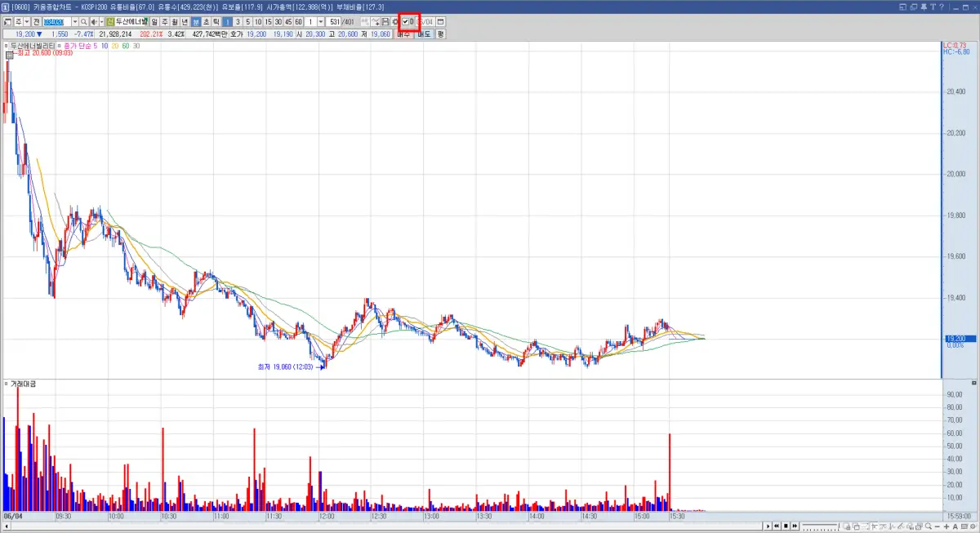
Task: Click the title bar duplicate-window icon
Action: point(914,7)
